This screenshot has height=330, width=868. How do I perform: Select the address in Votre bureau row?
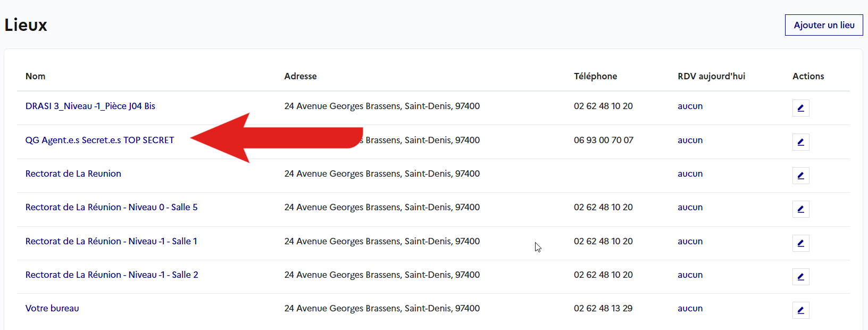382,308
